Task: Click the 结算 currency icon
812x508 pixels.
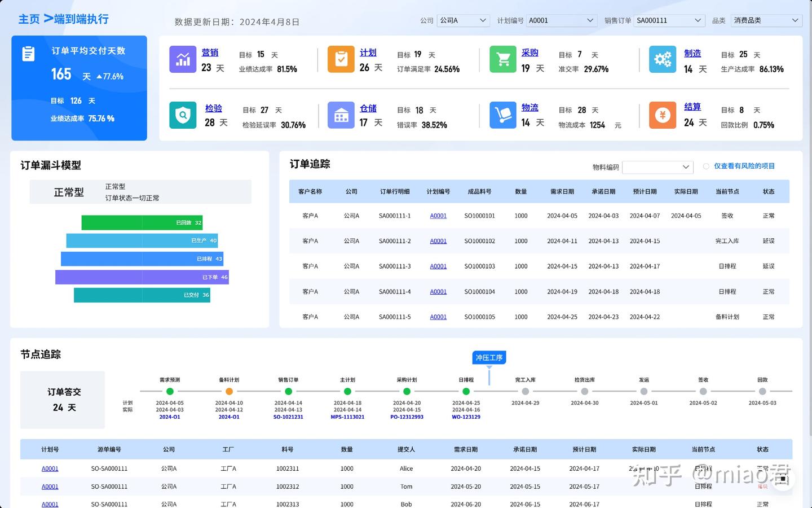Action: 662,115
